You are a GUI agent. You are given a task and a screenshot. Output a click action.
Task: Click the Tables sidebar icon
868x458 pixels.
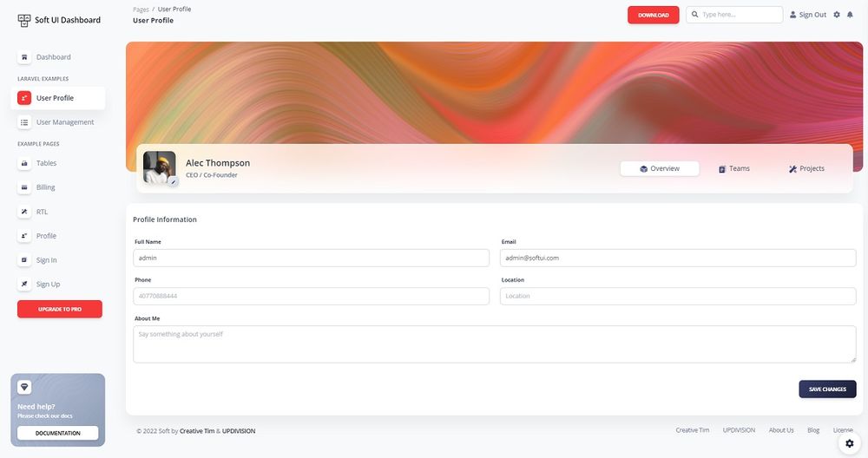[x=23, y=163]
